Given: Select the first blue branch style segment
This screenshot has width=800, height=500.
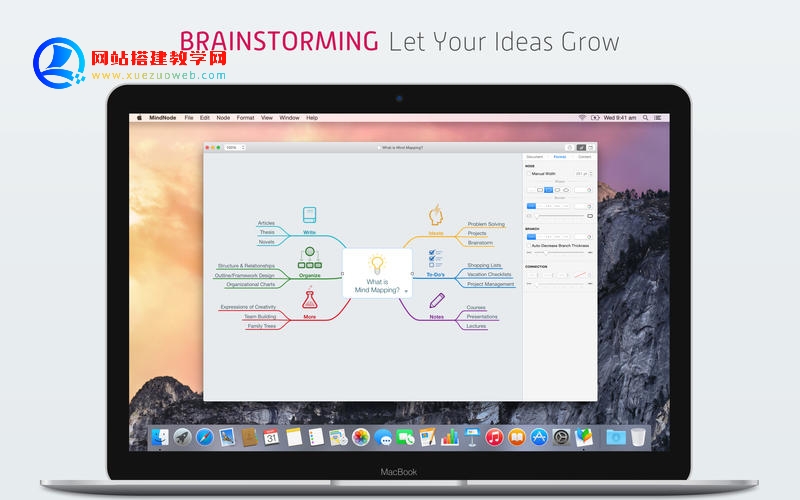Looking at the screenshot, I should pyautogui.click(x=531, y=237).
